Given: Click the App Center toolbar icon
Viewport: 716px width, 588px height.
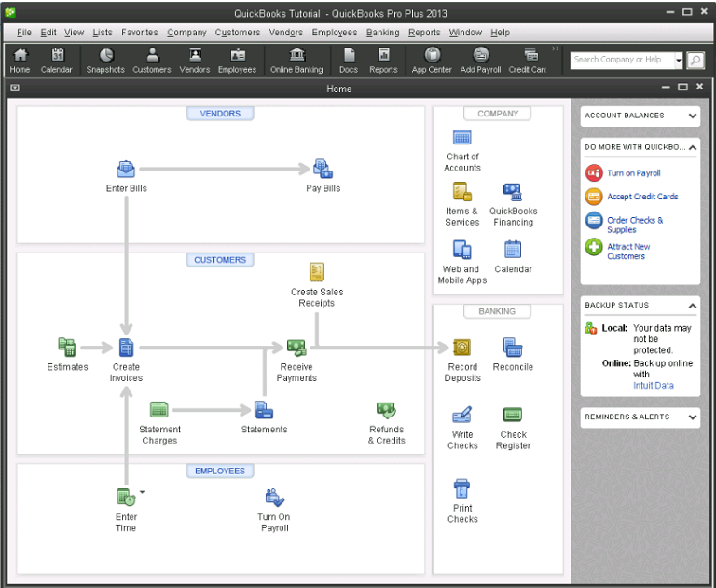Looking at the screenshot, I should coord(432,61).
